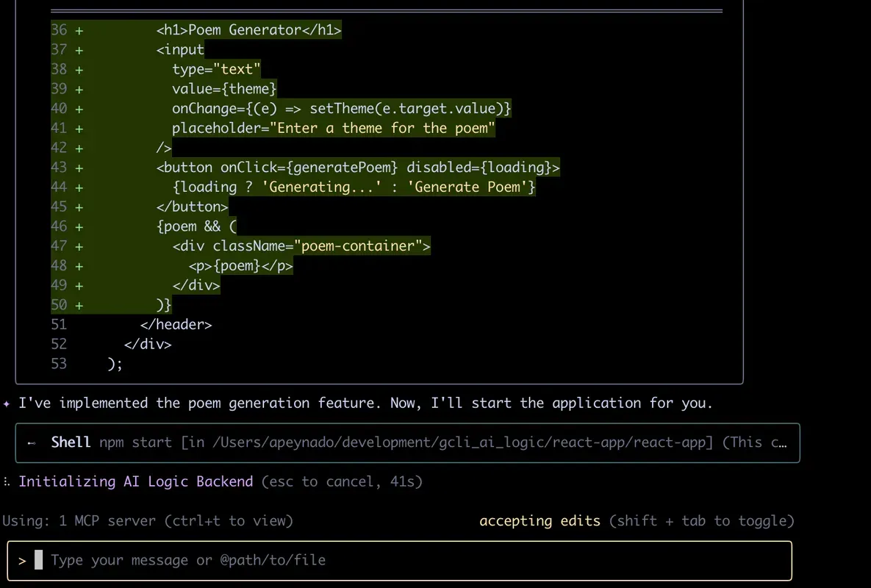Click '(esc to cancel, 41s)' text

(342, 481)
